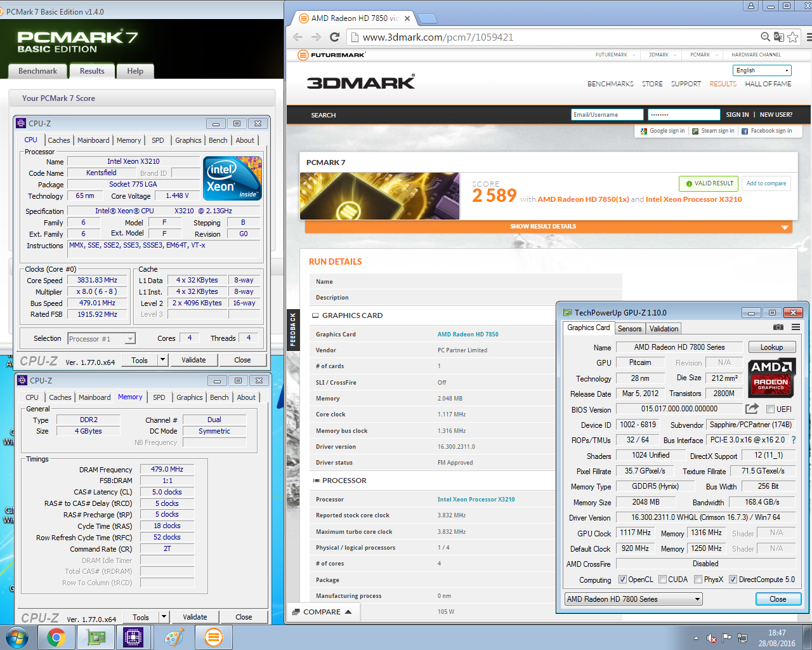Open Processor #1 selection dropdown
This screenshot has width=812, height=650.
point(101,339)
